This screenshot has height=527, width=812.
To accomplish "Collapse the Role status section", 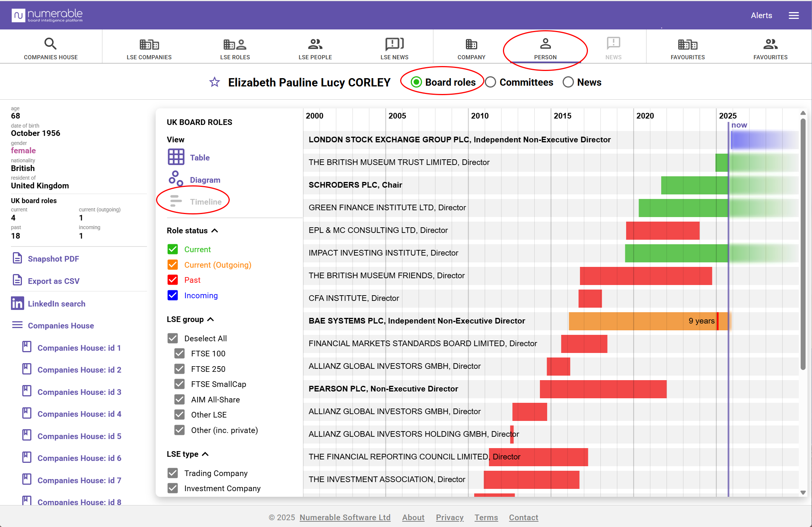I will click(215, 231).
